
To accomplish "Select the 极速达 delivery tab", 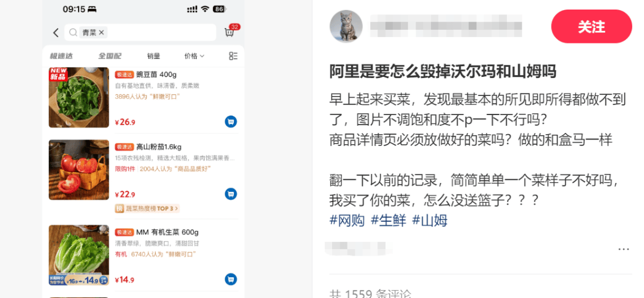I will point(61,56).
